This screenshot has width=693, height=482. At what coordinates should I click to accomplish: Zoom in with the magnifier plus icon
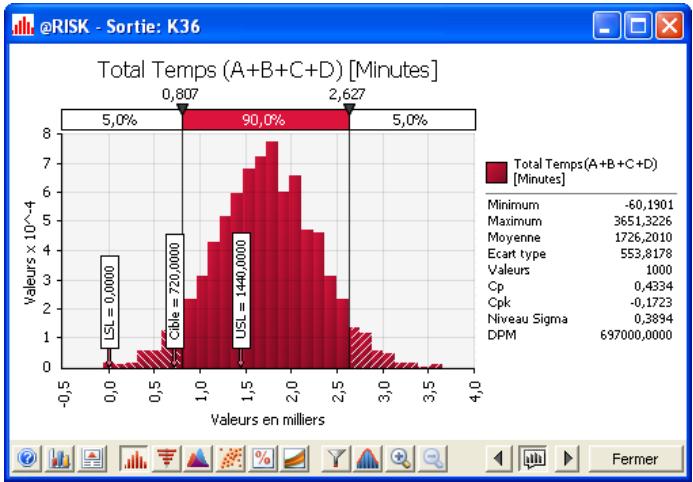coord(400,458)
